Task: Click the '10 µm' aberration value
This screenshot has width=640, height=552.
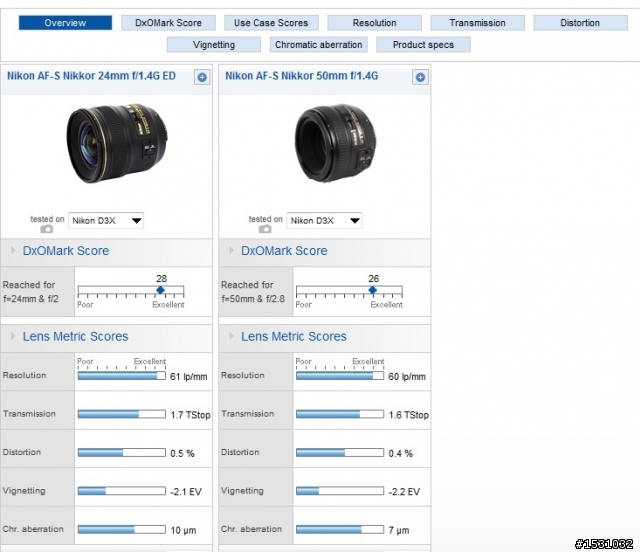Action: [183, 530]
